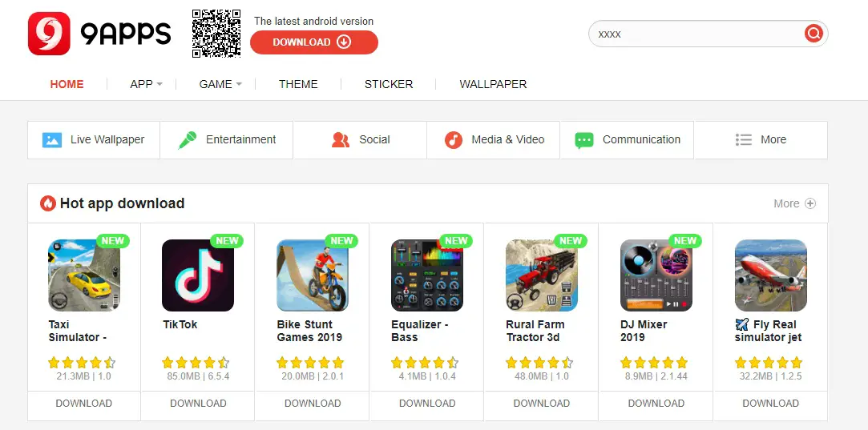The width and height of the screenshot is (868, 430).
Task: Select the Live Wallpaper category icon
Action: (52, 139)
